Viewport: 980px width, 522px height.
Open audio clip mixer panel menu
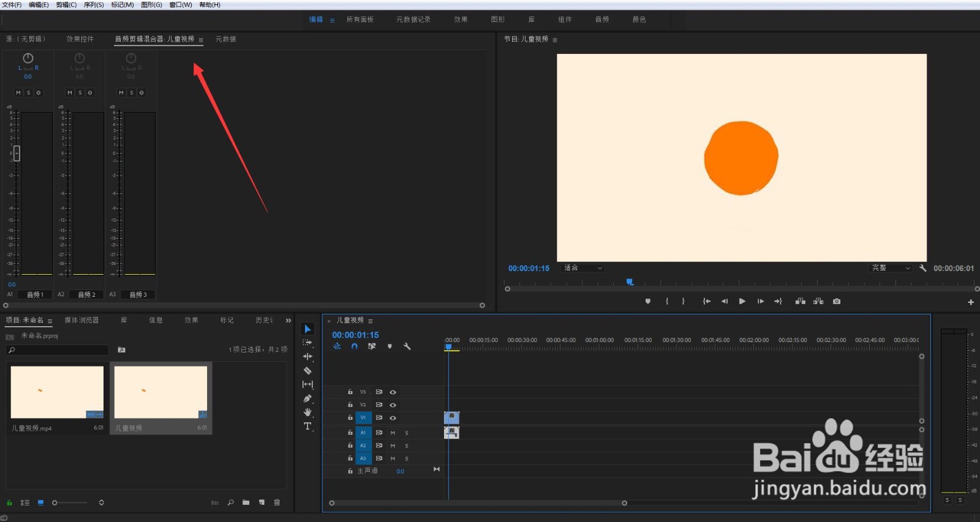pyautogui.click(x=201, y=40)
